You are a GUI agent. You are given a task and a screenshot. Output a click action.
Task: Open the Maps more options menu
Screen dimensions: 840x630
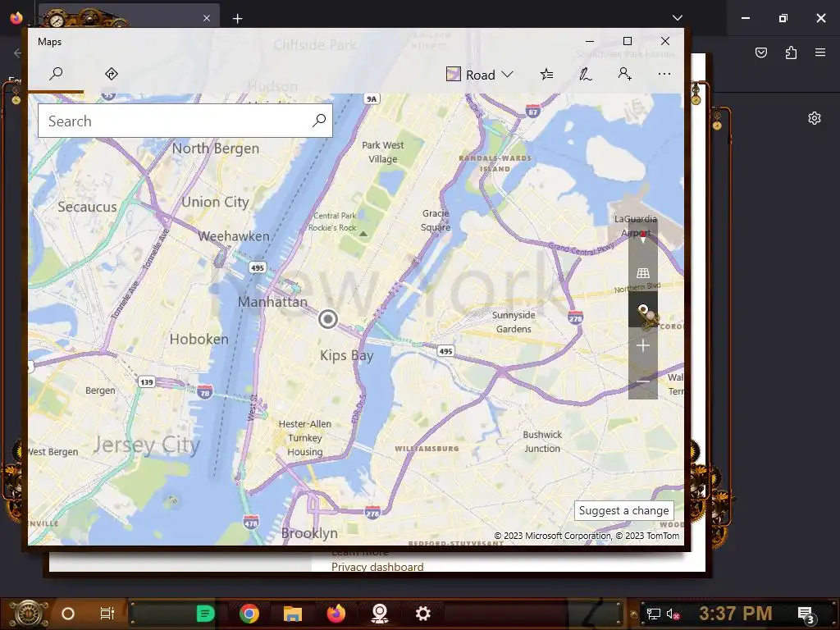click(x=664, y=74)
